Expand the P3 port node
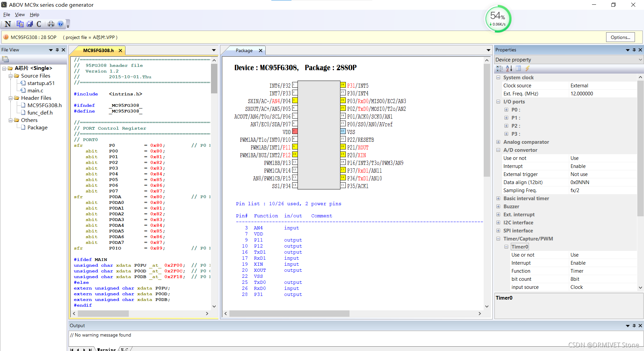The height and width of the screenshot is (351, 644). tap(506, 134)
